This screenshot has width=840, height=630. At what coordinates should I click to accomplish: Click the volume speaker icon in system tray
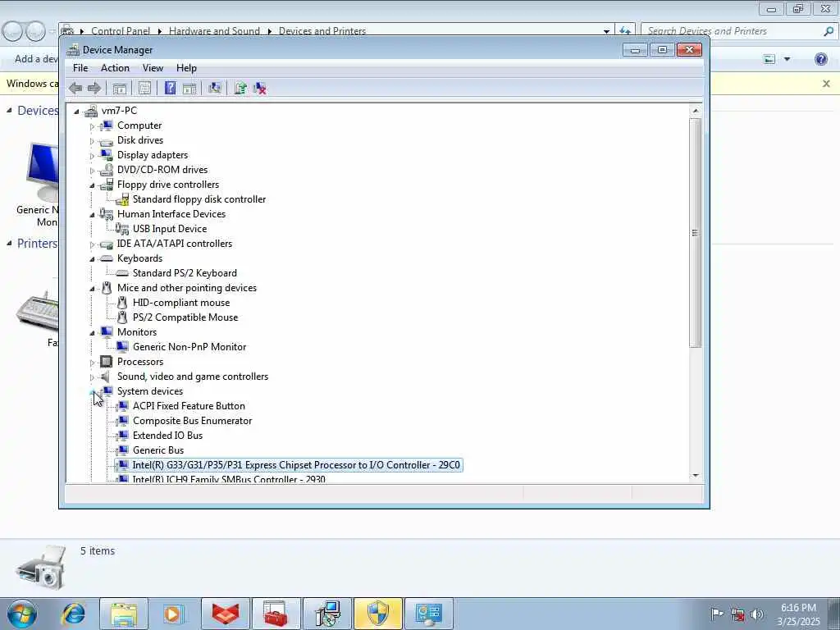(757, 614)
